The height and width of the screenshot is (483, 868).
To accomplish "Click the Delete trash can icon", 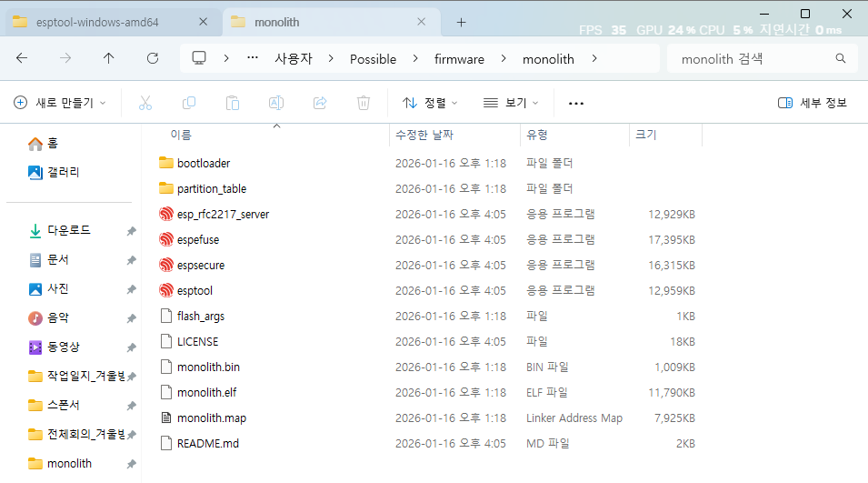I will coord(364,103).
